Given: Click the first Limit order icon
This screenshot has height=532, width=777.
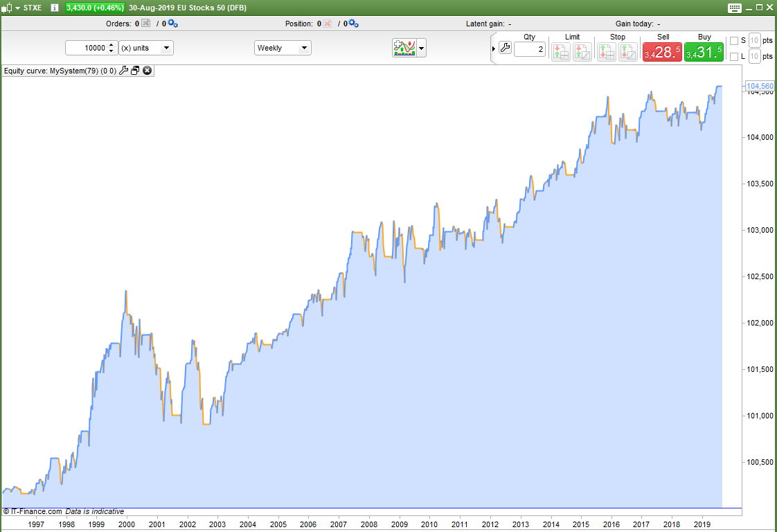Looking at the screenshot, I should (x=561, y=51).
